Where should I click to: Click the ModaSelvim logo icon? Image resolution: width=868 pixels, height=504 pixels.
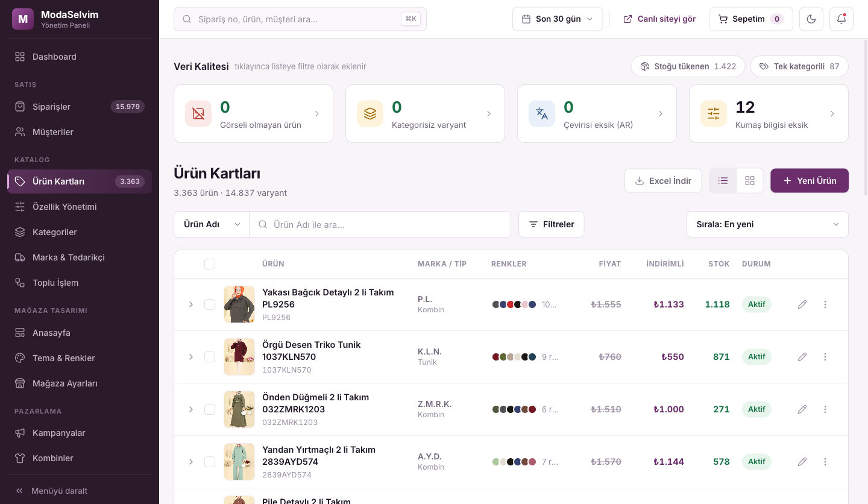click(23, 19)
